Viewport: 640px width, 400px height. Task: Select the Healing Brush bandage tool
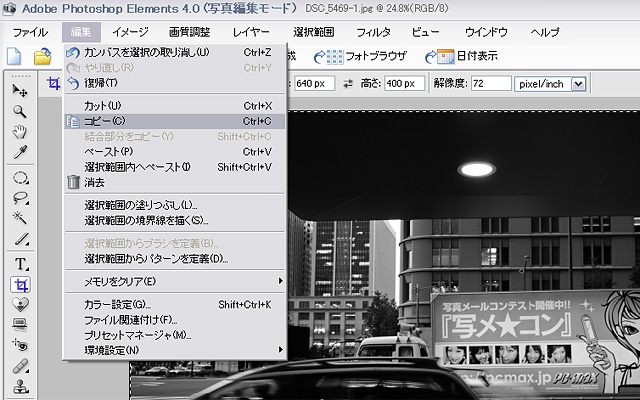pyautogui.click(x=20, y=366)
